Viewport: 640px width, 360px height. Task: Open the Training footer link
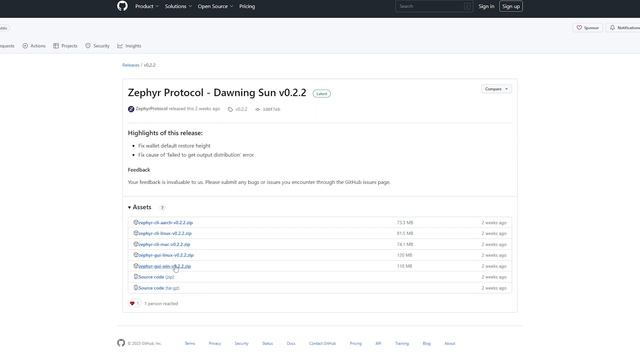(402, 343)
